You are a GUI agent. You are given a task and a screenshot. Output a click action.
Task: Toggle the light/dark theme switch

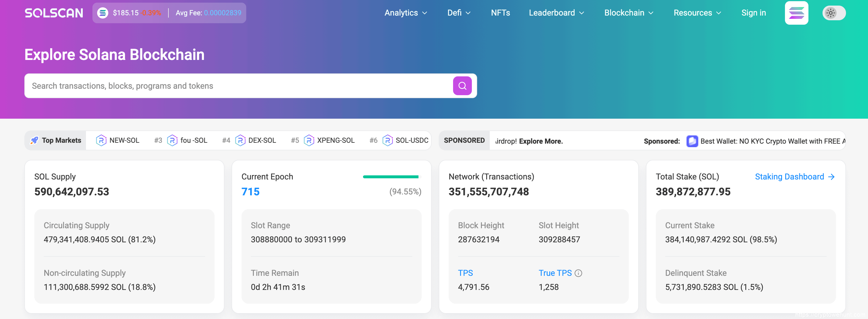[x=834, y=13]
